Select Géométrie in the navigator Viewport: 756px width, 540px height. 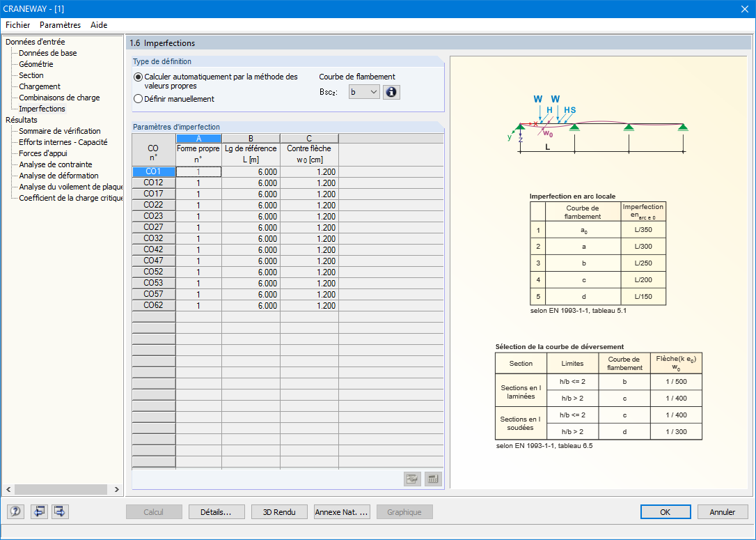click(36, 64)
